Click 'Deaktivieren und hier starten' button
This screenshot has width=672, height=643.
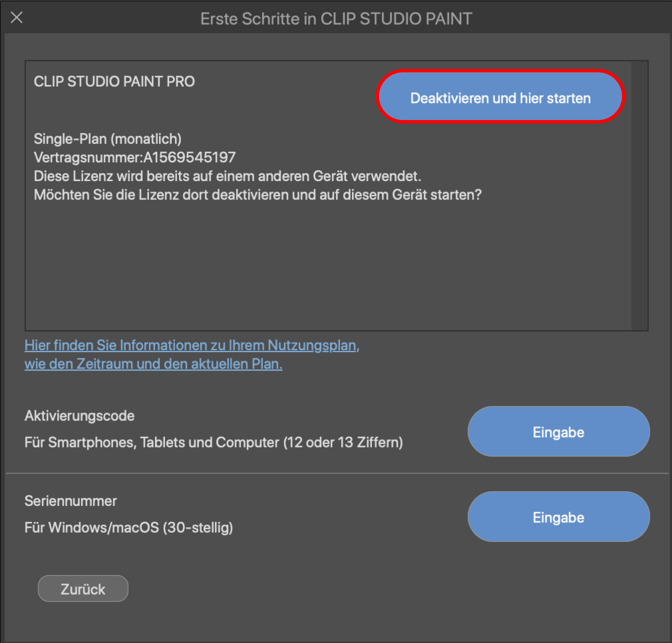(x=500, y=98)
